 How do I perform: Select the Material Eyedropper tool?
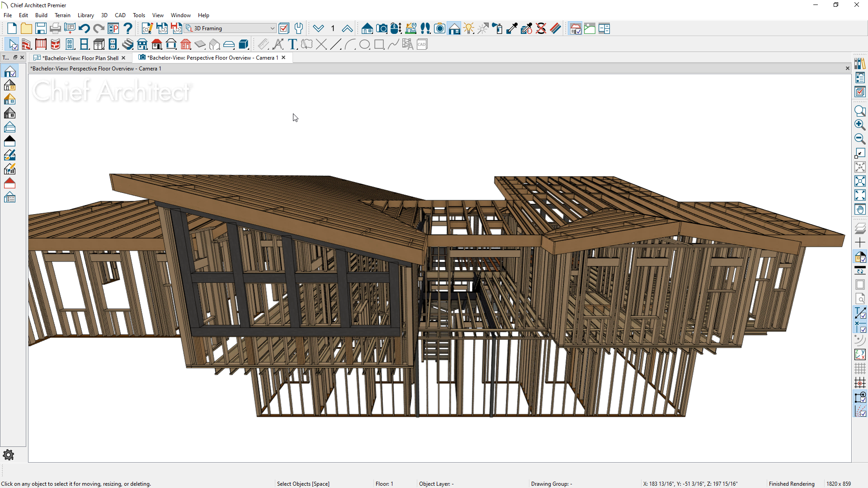point(512,28)
